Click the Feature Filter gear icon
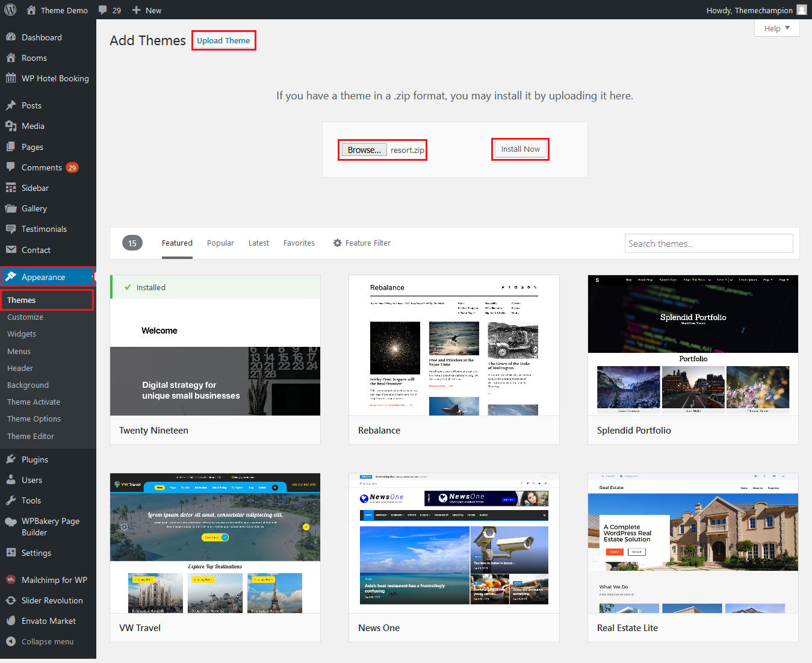Viewport: 812px width, 663px height. (x=337, y=243)
